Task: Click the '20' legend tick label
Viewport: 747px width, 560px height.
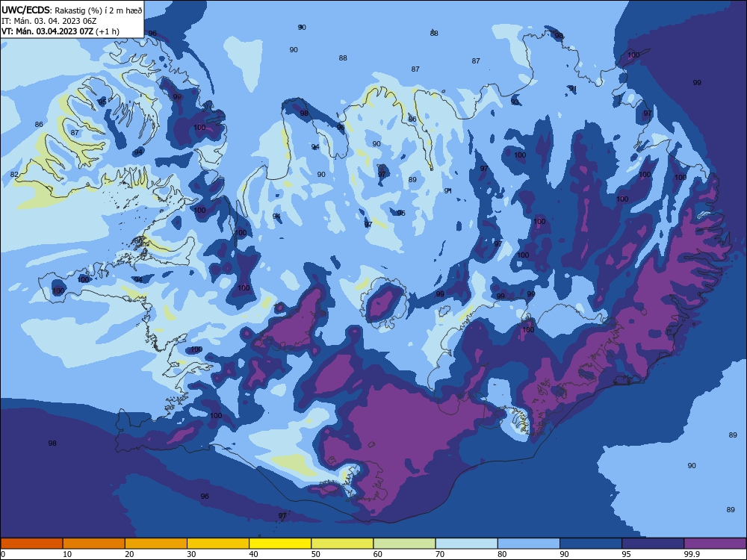Action: point(129,554)
